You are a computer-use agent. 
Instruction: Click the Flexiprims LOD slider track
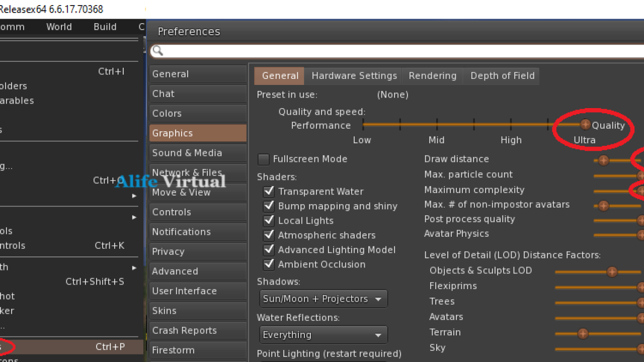599,288
